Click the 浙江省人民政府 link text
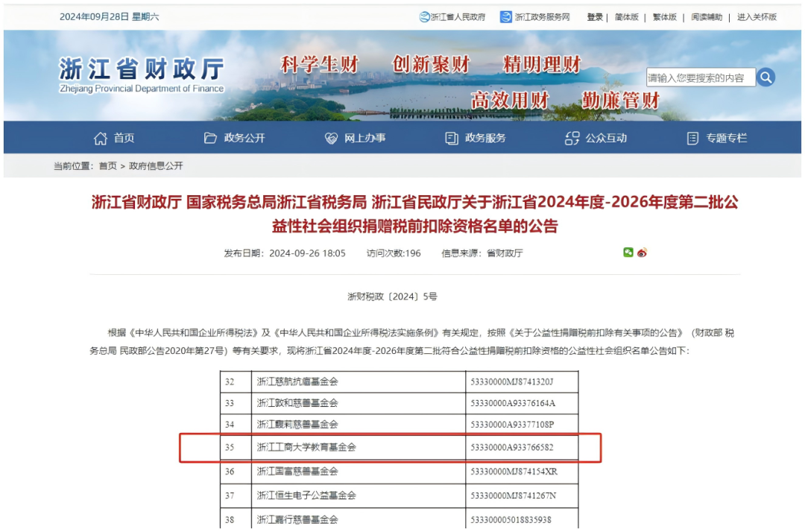The height and width of the screenshot is (532, 805). (458, 17)
